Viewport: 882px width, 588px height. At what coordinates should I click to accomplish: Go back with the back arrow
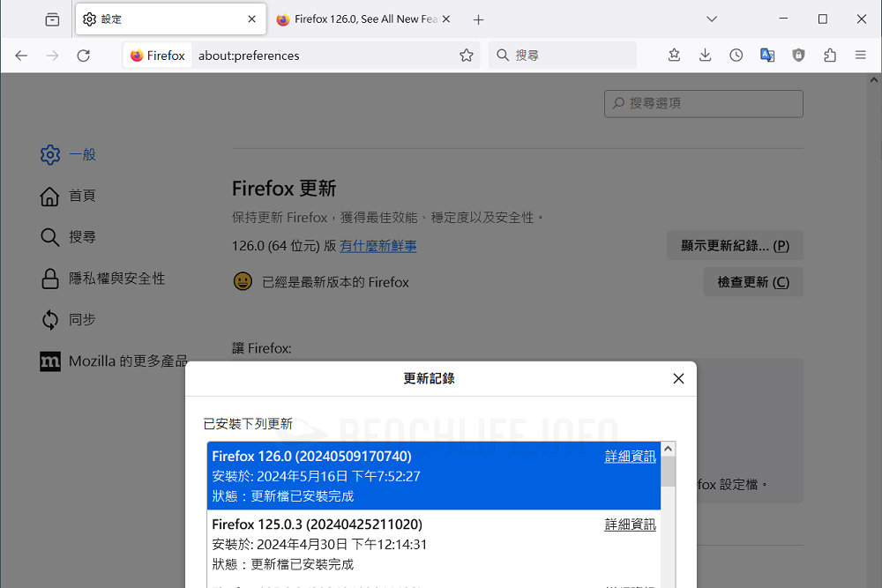pyautogui.click(x=21, y=55)
